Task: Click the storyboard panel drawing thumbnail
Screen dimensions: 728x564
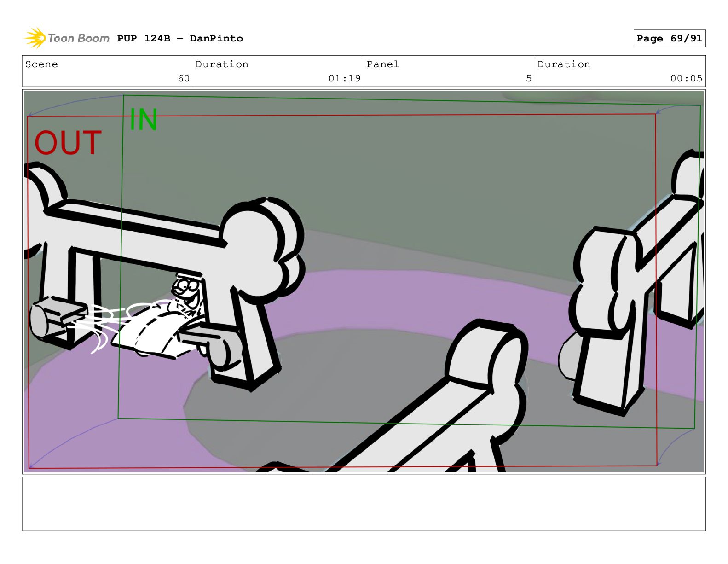Action: tap(364, 281)
